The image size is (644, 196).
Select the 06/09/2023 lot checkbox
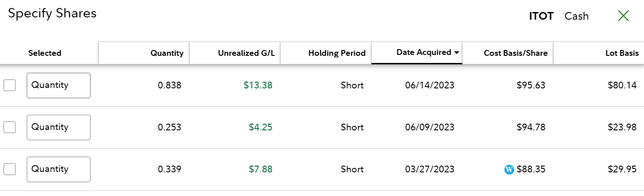click(10, 127)
